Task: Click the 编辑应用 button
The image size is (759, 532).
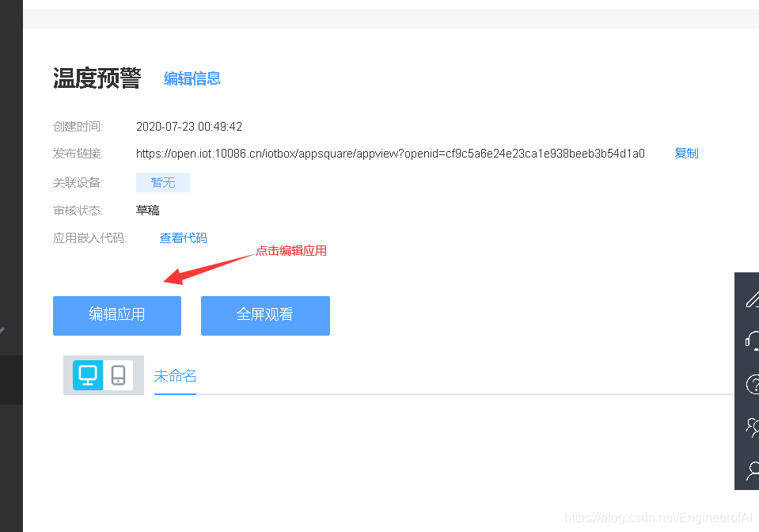Action: [116, 315]
